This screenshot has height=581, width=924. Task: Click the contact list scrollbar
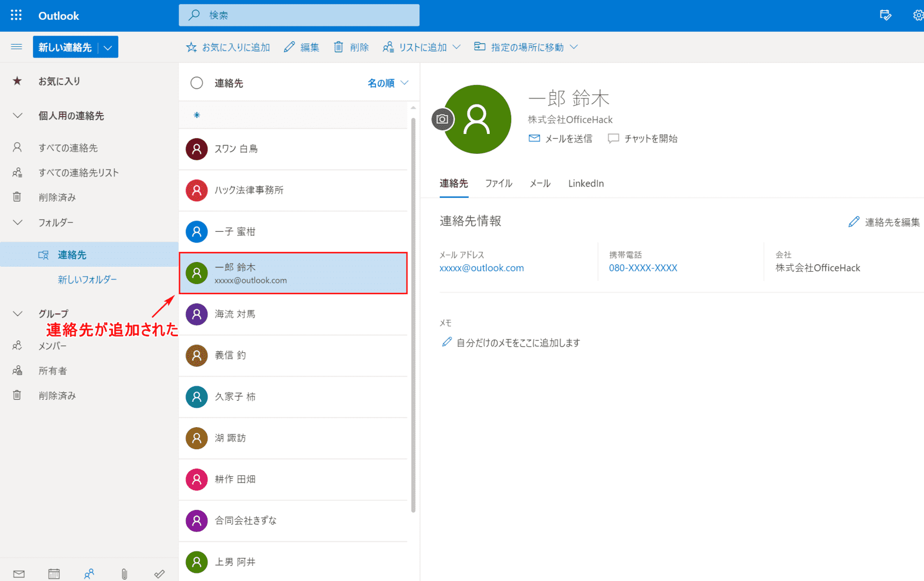(413, 315)
